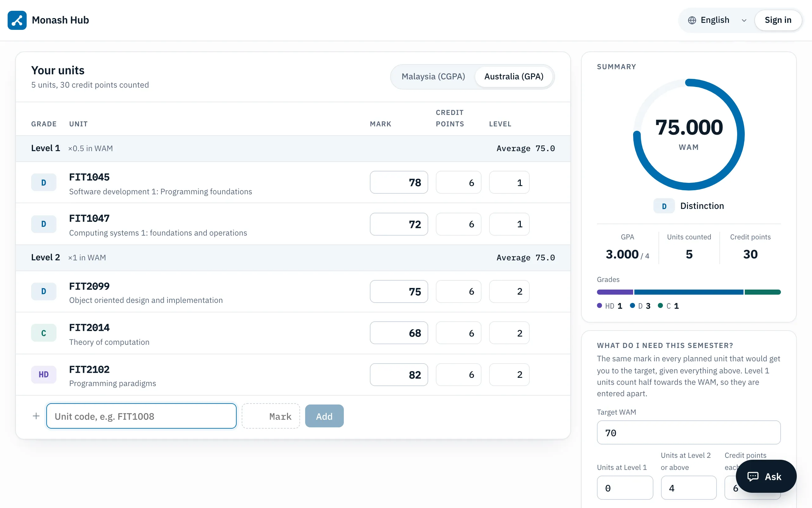Select the Australia (GPA) option
The image size is (812, 508).
[514, 77]
